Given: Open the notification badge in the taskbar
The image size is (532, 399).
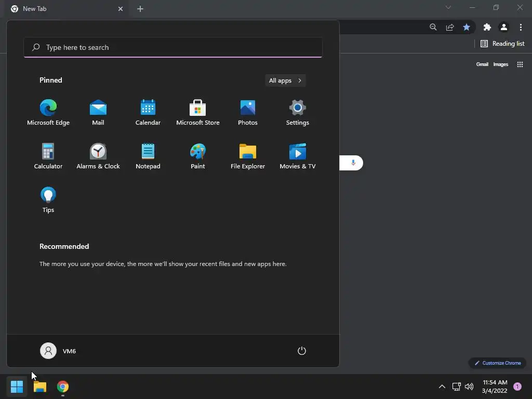Looking at the screenshot, I should pyautogui.click(x=517, y=387).
